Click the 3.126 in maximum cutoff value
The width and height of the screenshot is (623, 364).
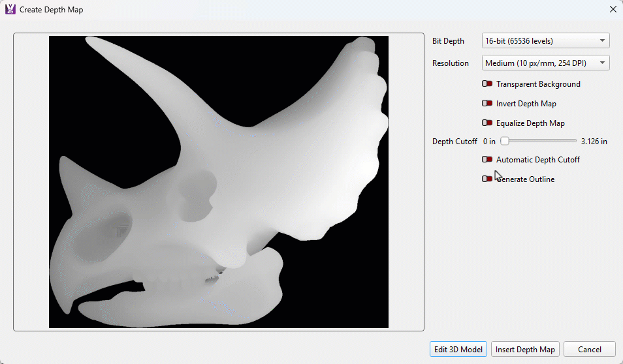click(x=594, y=142)
